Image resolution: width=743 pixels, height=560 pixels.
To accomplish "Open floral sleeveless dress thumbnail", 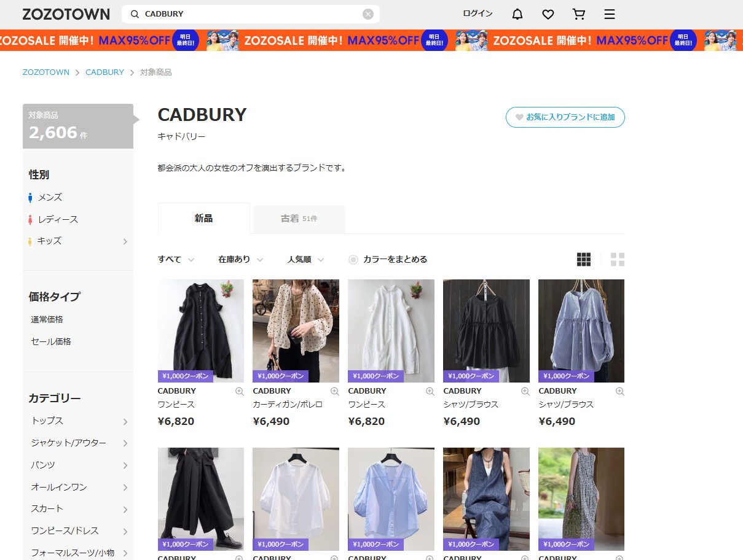I will coord(581,499).
